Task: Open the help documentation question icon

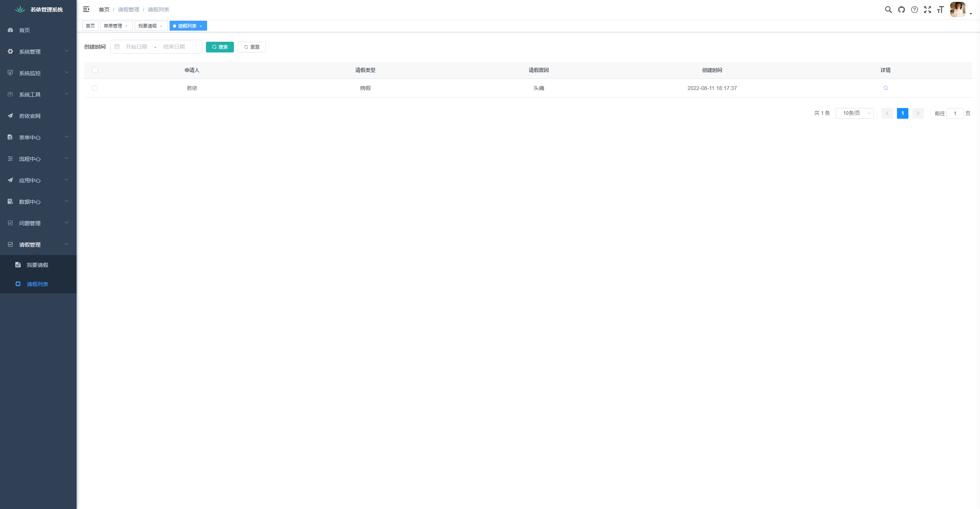Action: point(915,10)
